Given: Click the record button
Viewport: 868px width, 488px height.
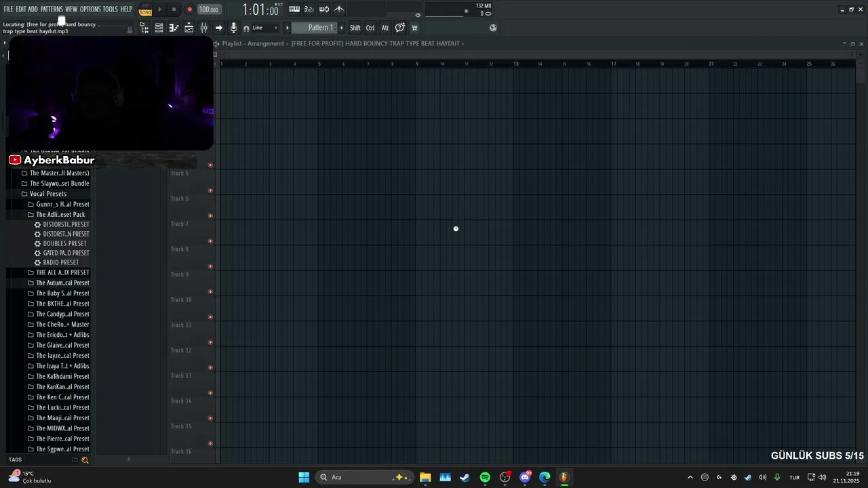Looking at the screenshot, I should [x=189, y=9].
